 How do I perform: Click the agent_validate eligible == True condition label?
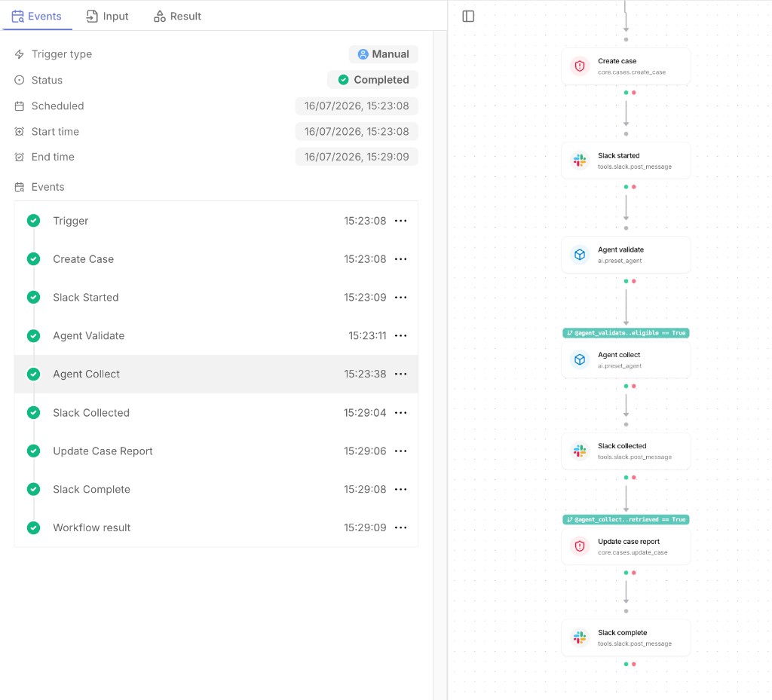[x=626, y=333]
